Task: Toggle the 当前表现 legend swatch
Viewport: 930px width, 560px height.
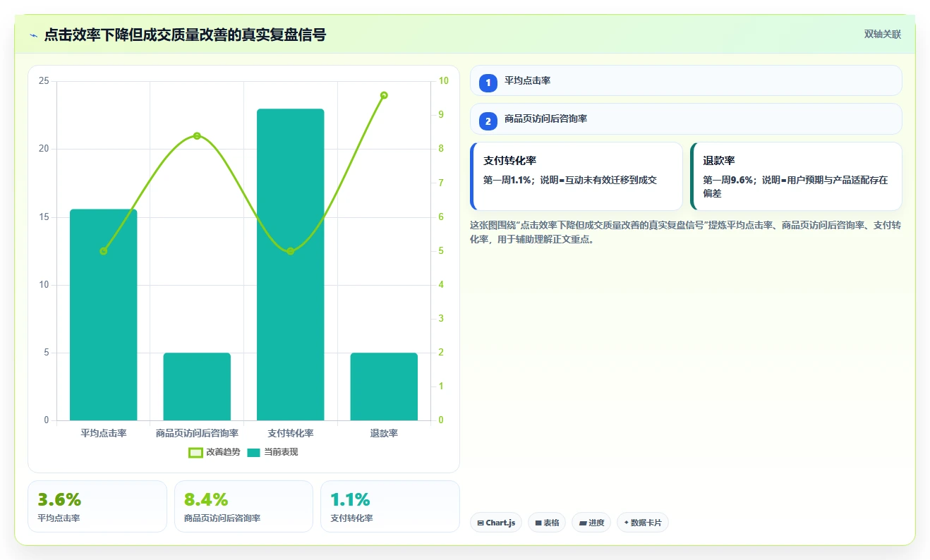Action: [x=254, y=452]
